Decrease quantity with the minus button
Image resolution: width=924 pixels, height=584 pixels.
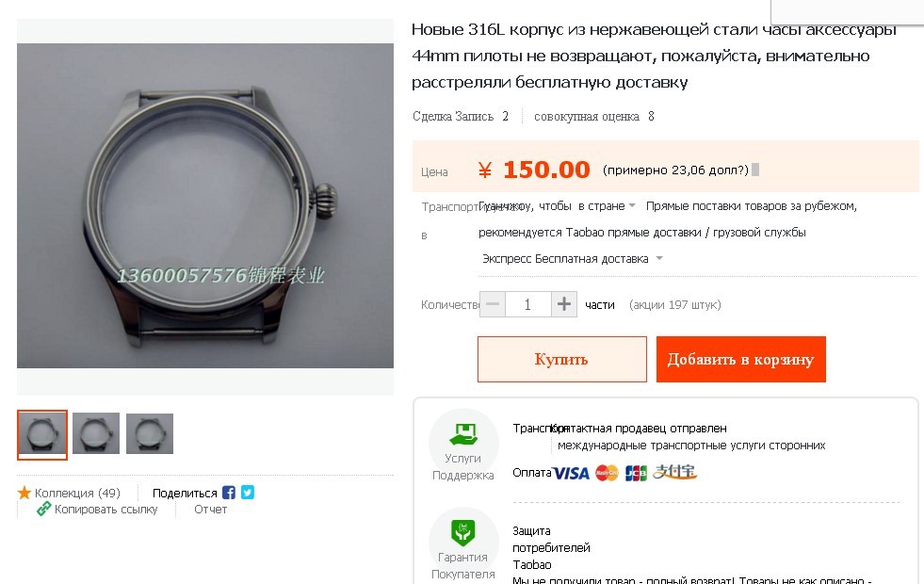pos(493,304)
